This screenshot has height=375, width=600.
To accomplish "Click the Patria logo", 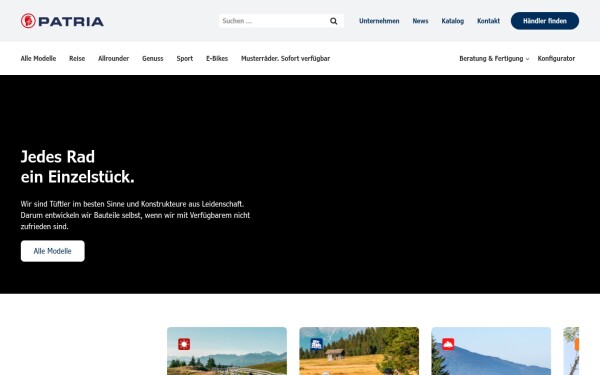I will [x=62, y=21].
